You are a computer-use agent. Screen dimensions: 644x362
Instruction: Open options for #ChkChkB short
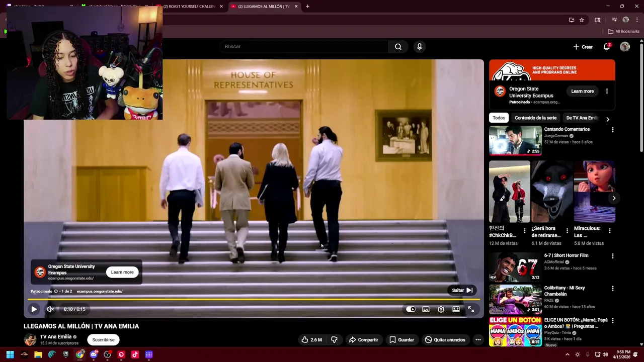click(x=525, y=231)
